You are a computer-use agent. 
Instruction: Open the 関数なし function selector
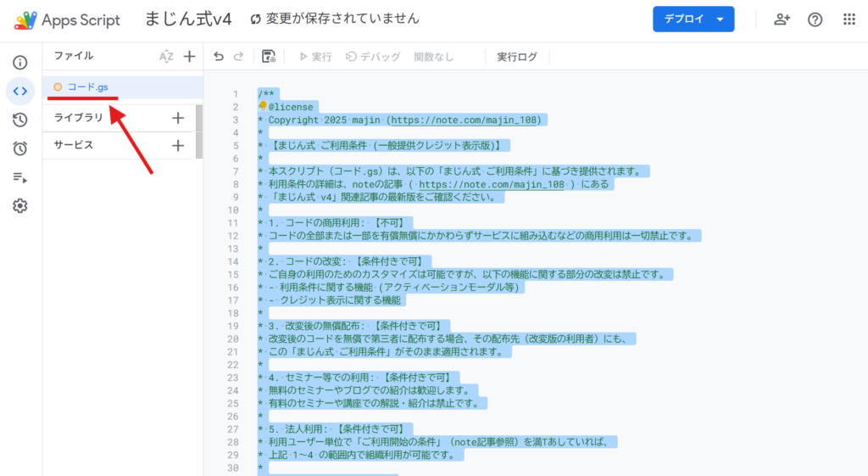[x=433, y=57]
